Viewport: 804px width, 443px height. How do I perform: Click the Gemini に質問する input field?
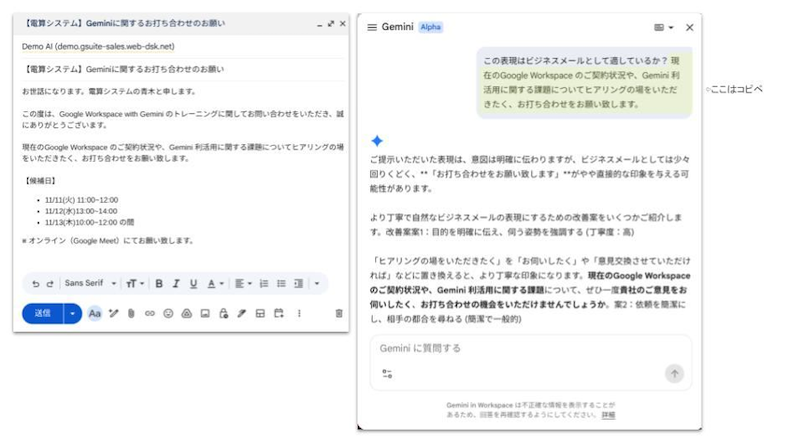[520, 348]
